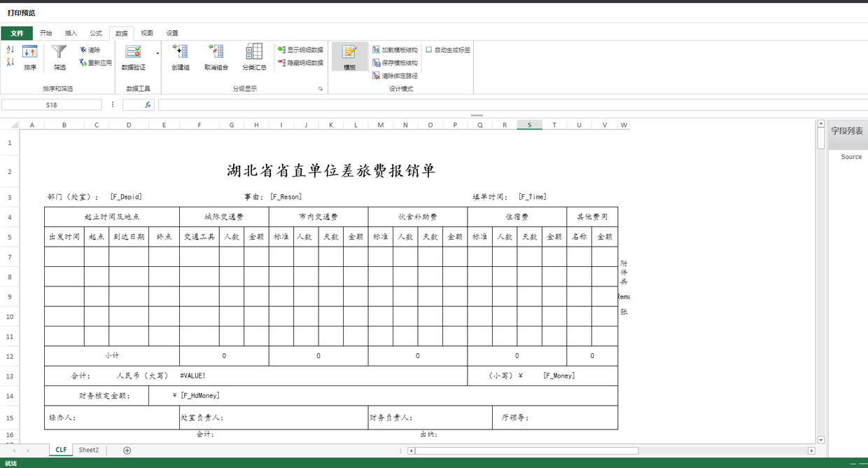Click 创建组 to create a group
868x468 pixels.
pyautogui.click(x=181, y=58)
